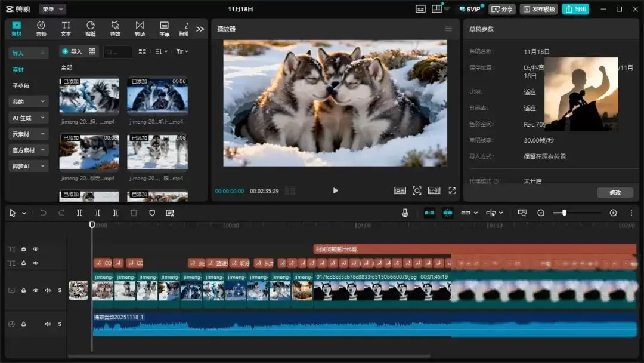This screenshot has width=644, height=363.
Task: Zoom out the timeline with minus
Action: [x=541, y=213]
